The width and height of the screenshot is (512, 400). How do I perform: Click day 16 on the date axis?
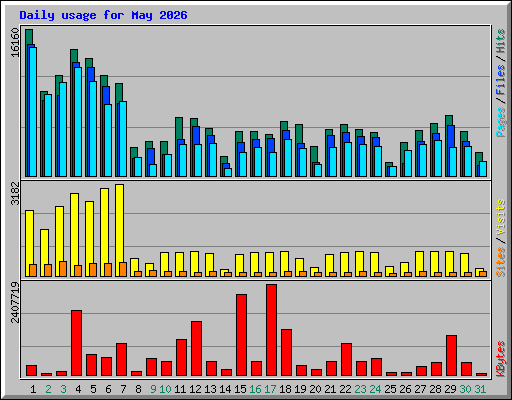click(255, 389)
